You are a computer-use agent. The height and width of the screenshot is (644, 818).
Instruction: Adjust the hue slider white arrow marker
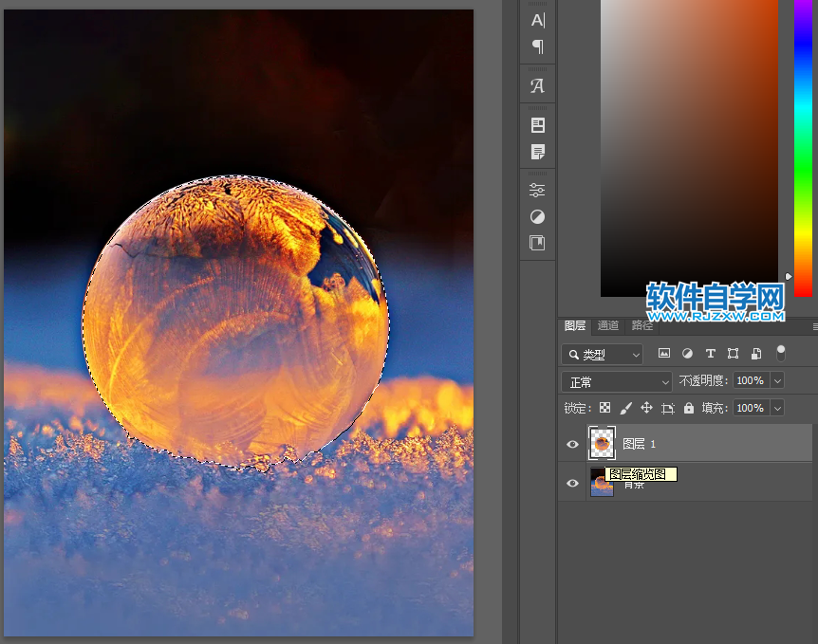(789, 276)
